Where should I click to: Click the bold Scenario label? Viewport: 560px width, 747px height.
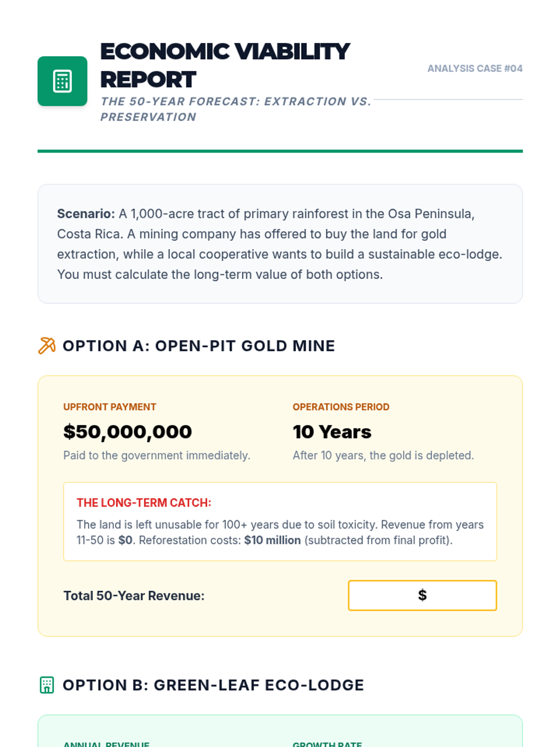[x=86, y=214]
